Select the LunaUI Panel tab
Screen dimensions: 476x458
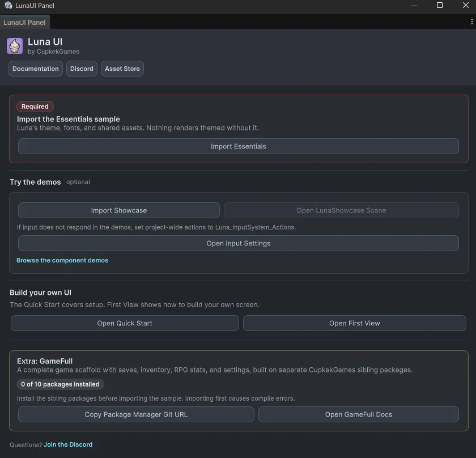point(24,23)
